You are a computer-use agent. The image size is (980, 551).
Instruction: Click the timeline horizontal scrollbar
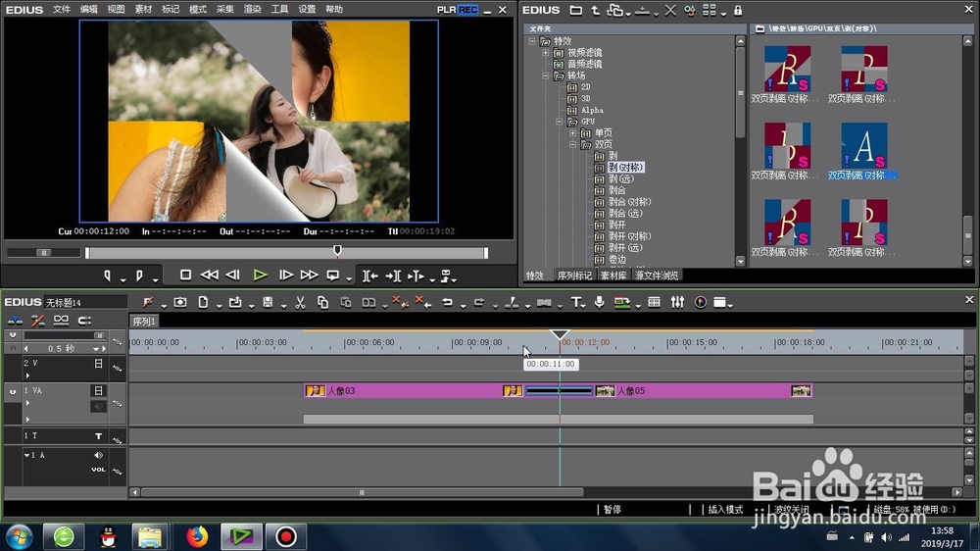pos(362,493)
